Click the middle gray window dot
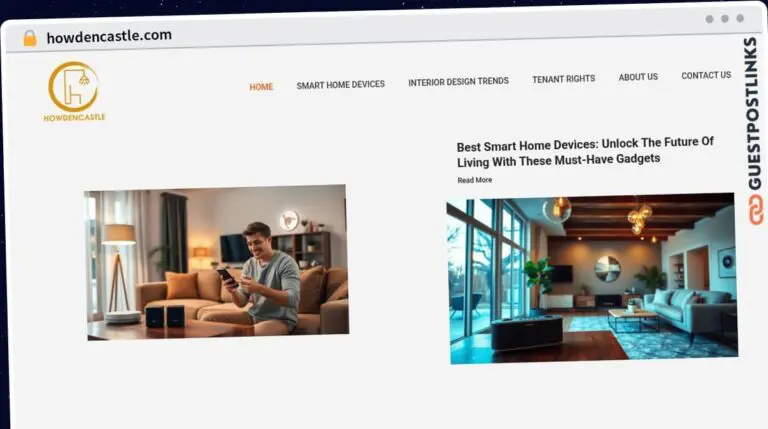 coord(725,19)
